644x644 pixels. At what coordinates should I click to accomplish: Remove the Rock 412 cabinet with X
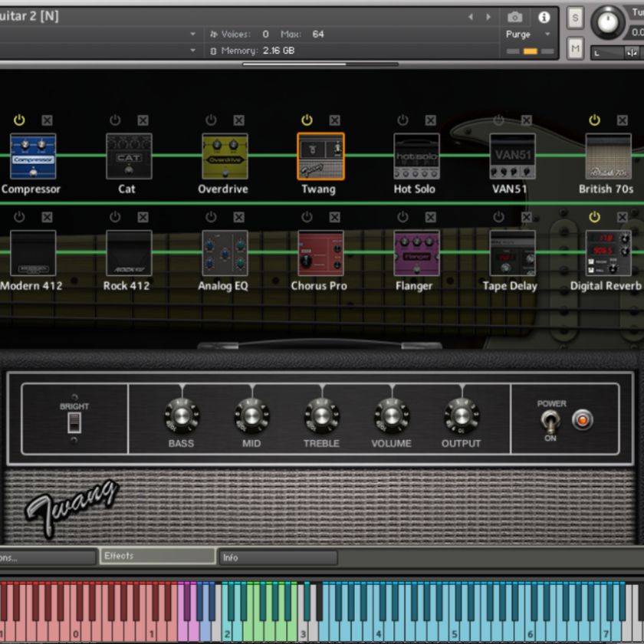pos(143,217)
